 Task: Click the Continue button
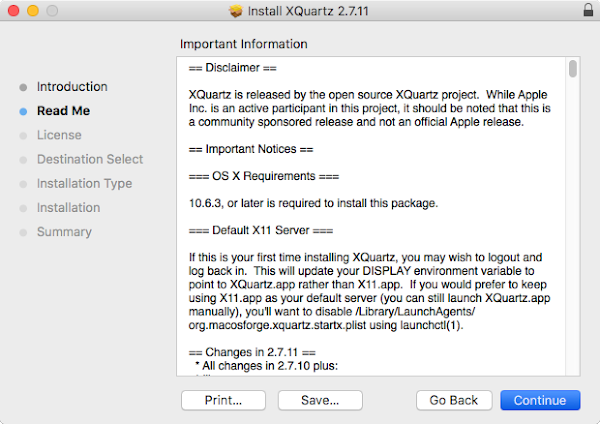pyautogui.click(x=540, y=400)
